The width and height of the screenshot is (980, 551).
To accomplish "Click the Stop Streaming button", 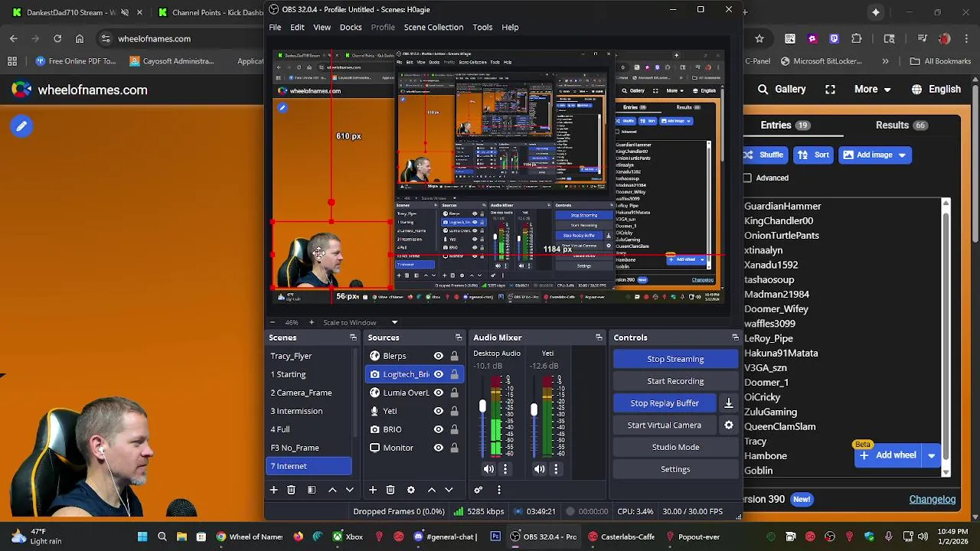I will click(675, 359).
